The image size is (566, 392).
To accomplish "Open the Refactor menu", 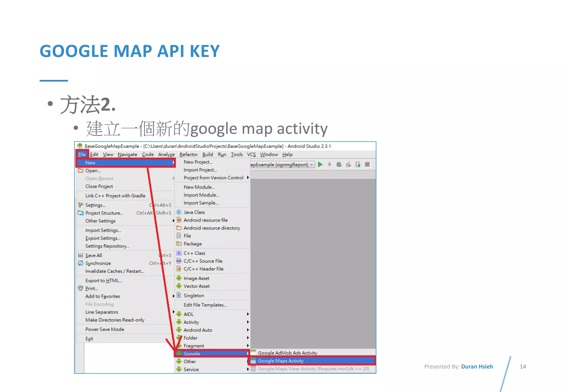I will (189, 155).
